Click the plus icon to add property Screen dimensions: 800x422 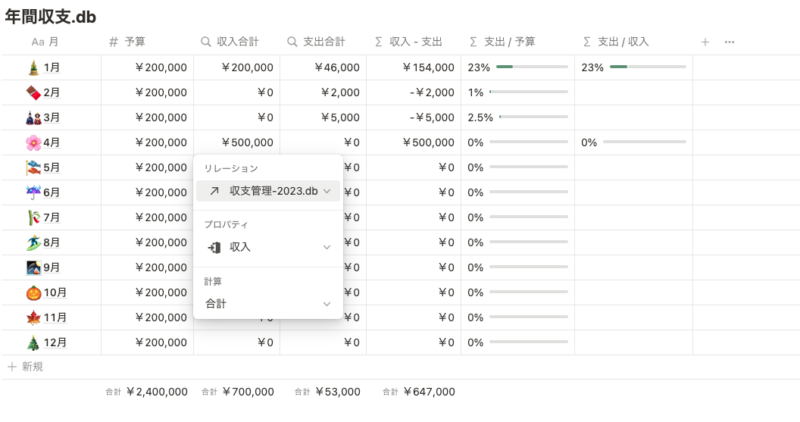pos(705,42)
